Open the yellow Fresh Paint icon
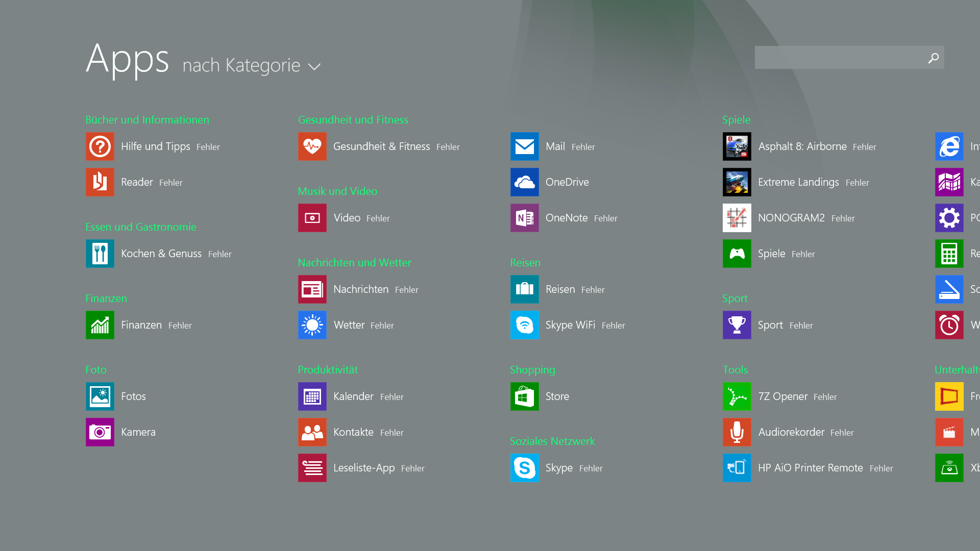The image size is (980, 551). tap(949, 396)
